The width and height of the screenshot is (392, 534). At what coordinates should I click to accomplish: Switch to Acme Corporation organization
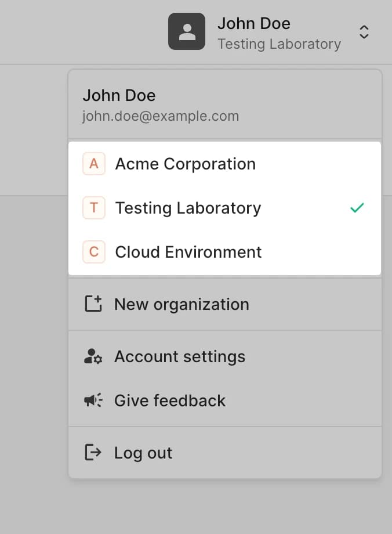coord(185,164)
